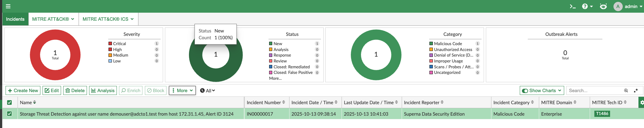This screenshot has width=644, height=128.
Task: Click the Create New button
Action: coord(23,91)
